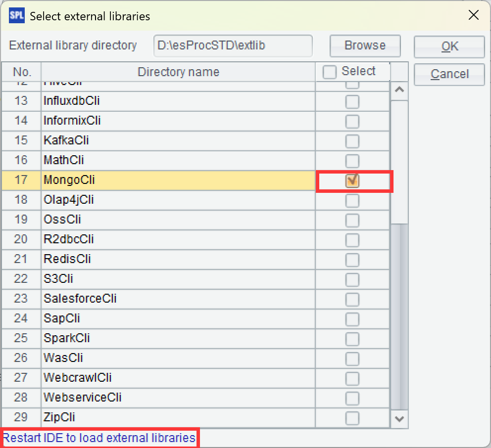Uncheck the MongoCli library checkbox
Image resolution: width=491 pixels, height=448 pixels.
pyautogui.click(x=352, y=181)
